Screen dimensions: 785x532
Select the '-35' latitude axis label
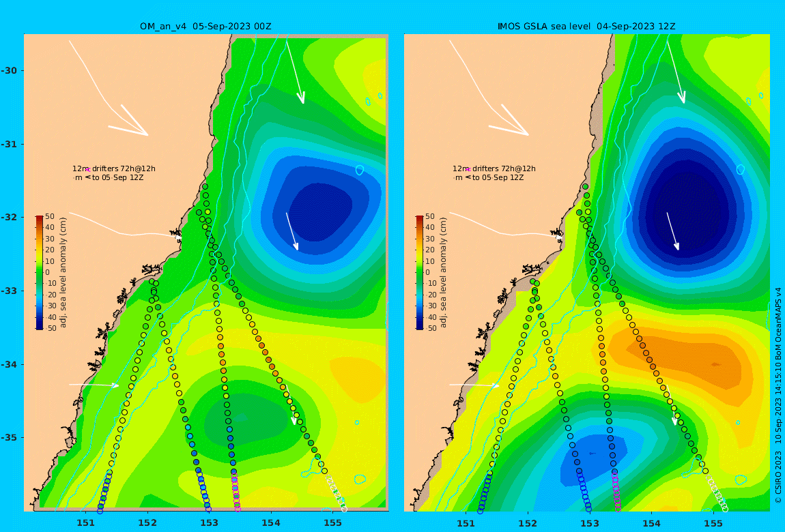coord(9,438)
